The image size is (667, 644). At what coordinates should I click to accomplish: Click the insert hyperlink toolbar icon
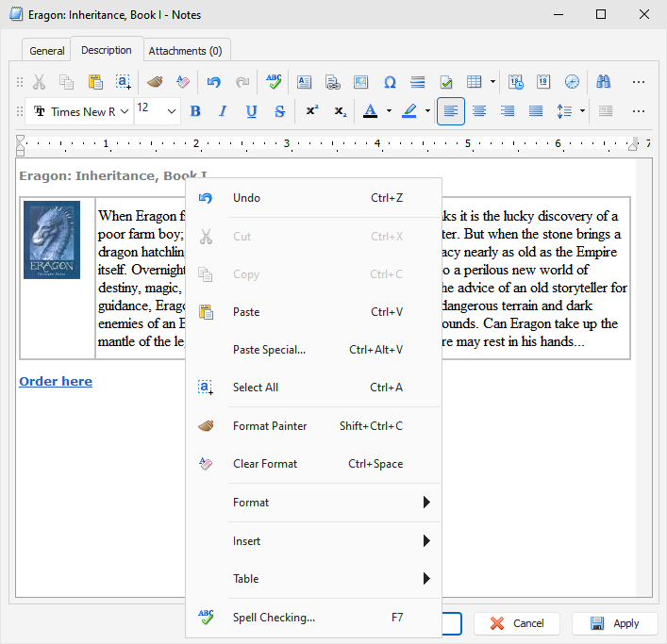[x=333, y=82]
